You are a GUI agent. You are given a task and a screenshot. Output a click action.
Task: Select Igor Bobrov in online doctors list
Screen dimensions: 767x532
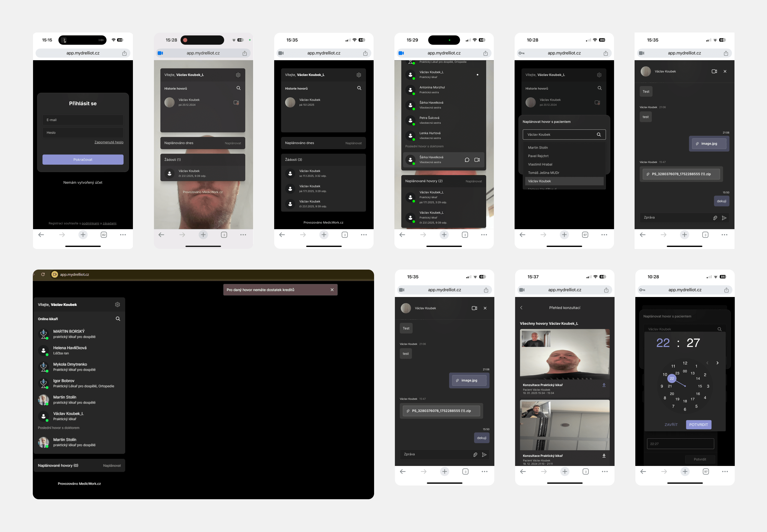point(79,383)
